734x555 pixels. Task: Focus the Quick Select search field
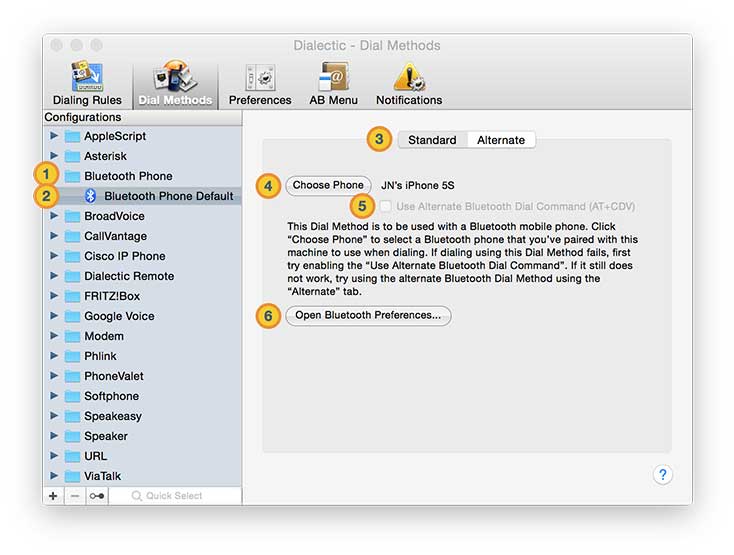[175, 496]
